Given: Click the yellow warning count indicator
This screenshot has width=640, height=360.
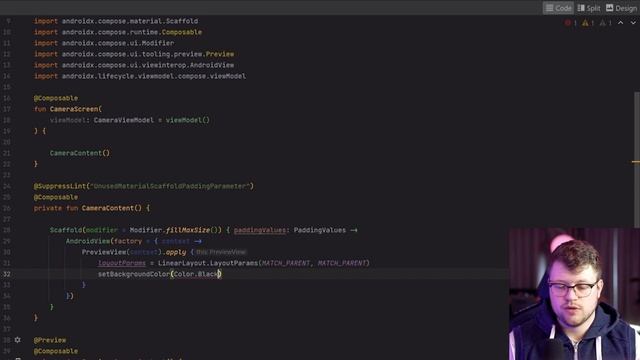Looking at the screenshot, I should [588, 23].
